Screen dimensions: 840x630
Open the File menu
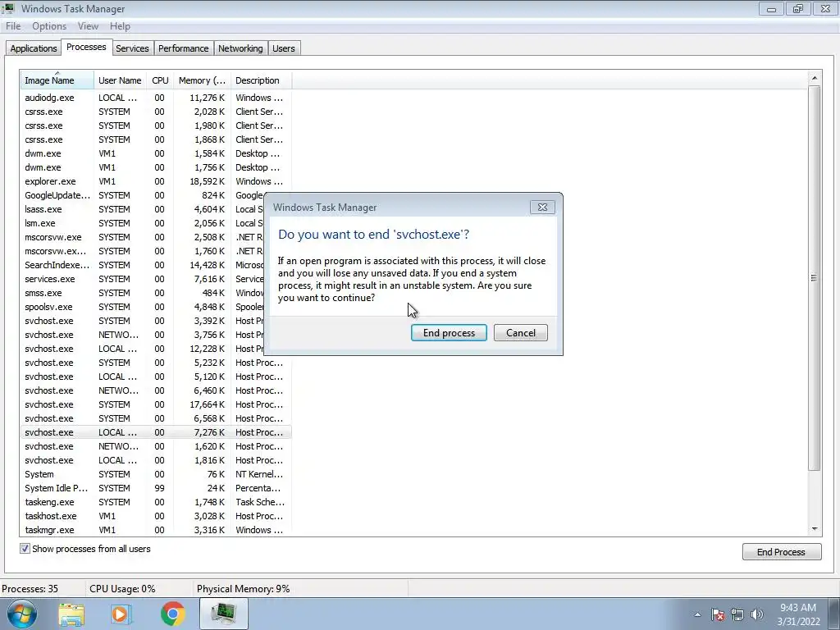click(x=13, y=26)
